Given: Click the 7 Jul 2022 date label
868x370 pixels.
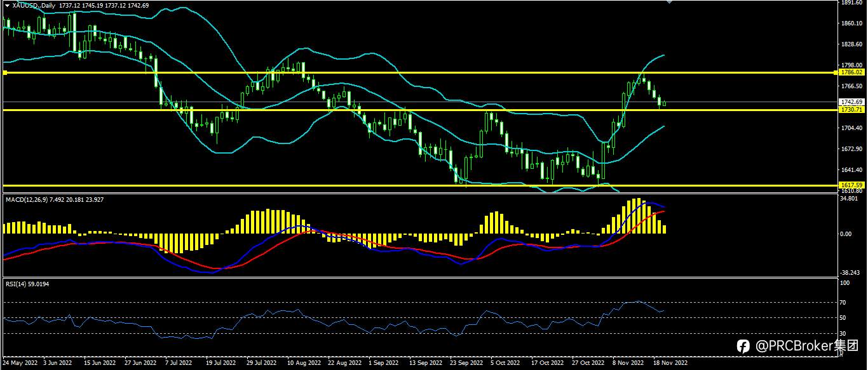Looking at the screenshot, I should (x=179, y=364).
